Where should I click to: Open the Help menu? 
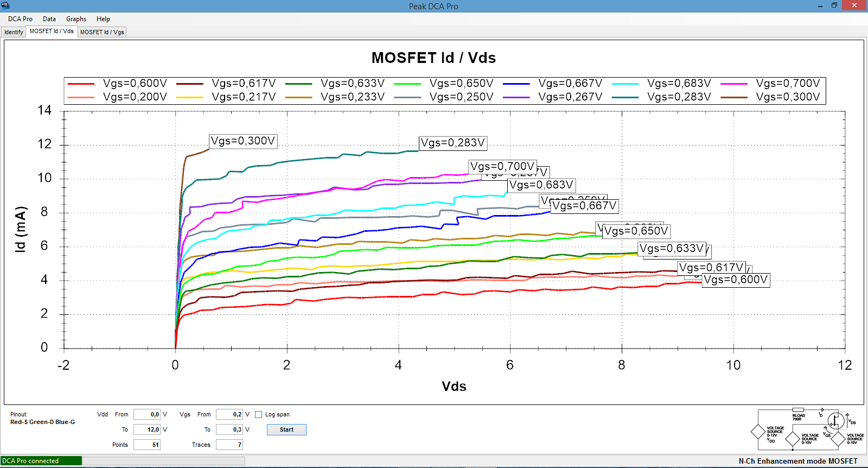pyautogui.click(x=103, y=19)
